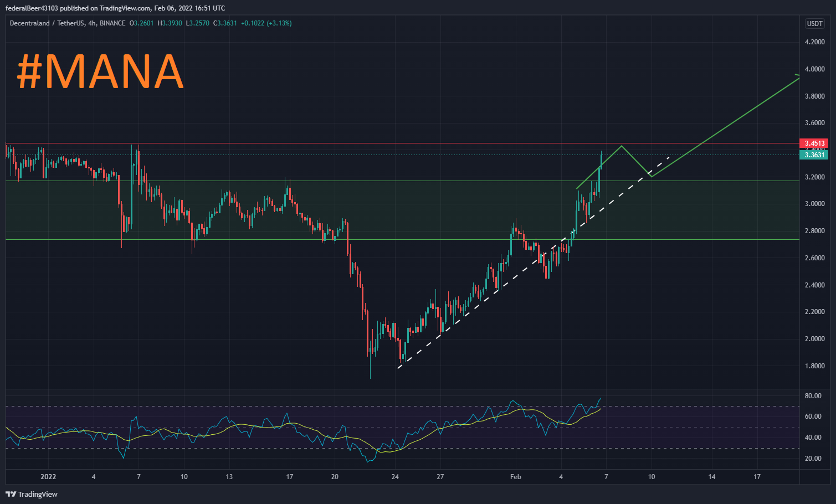836x504 pixels.
Task: Click the 3.2000 price axis label
Action: click(814, 177)
